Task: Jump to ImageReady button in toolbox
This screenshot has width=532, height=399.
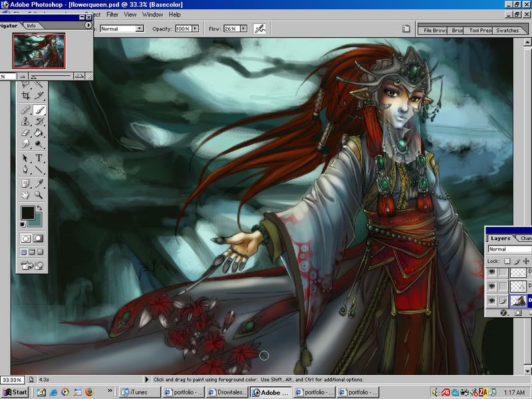Action: tap(32, 265)
